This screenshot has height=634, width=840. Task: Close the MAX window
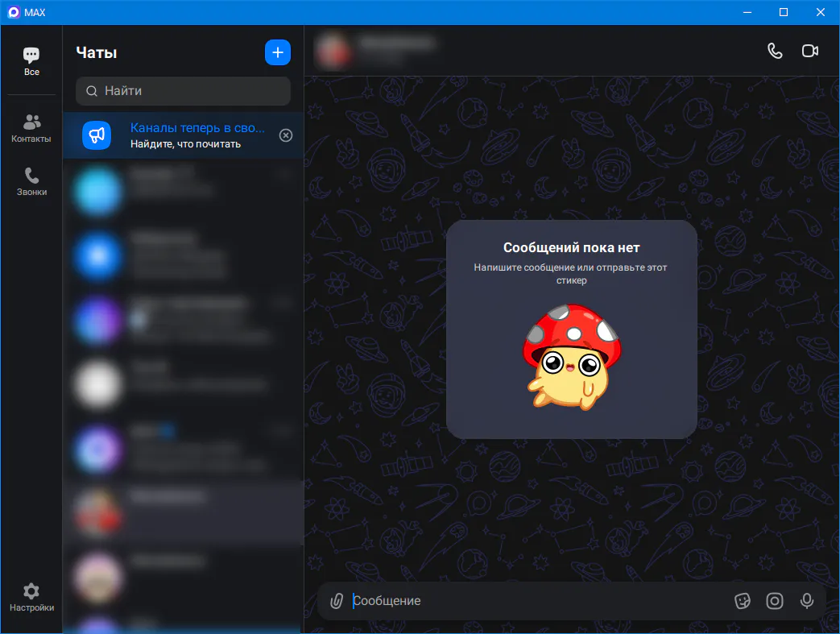click(820, 12)
